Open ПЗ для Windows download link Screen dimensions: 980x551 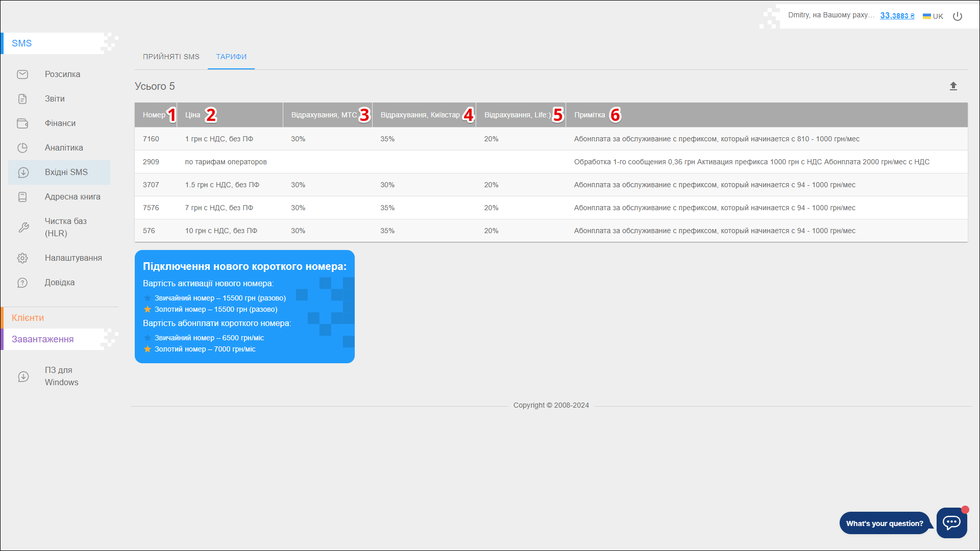click(x=61, y=376)
